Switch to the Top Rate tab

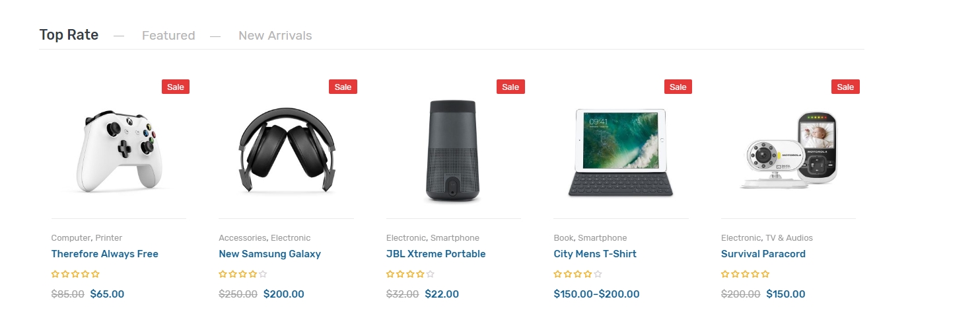point(69,35)
